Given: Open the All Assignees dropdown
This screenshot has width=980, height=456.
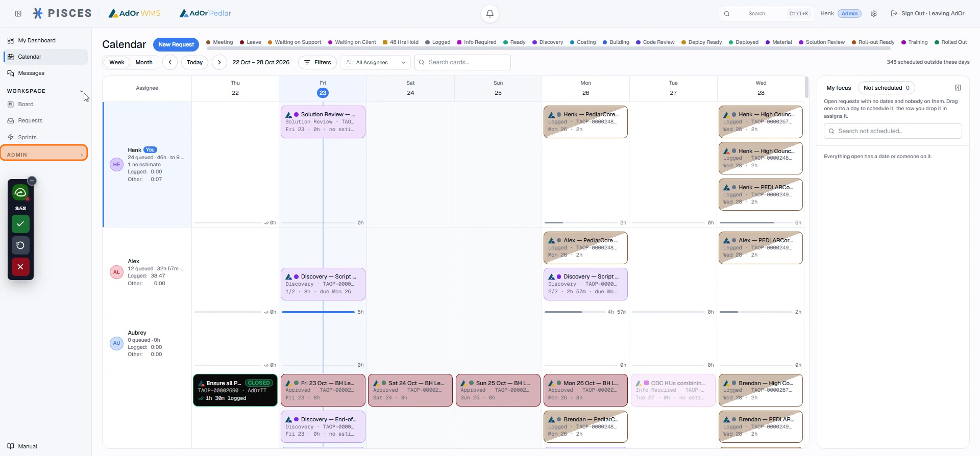Looking at the screenshot, I should click(x=376, y=62).
